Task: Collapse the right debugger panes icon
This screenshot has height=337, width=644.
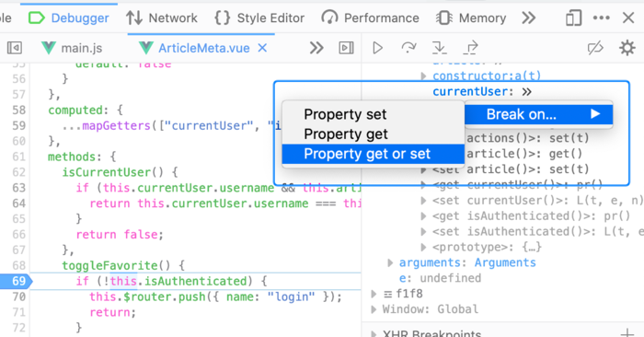Action: [346, 48]
